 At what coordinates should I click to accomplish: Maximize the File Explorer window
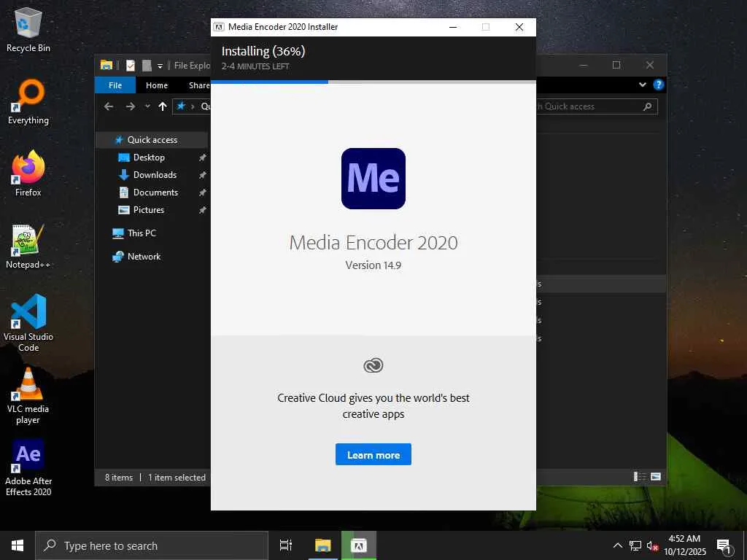point(616,65)
